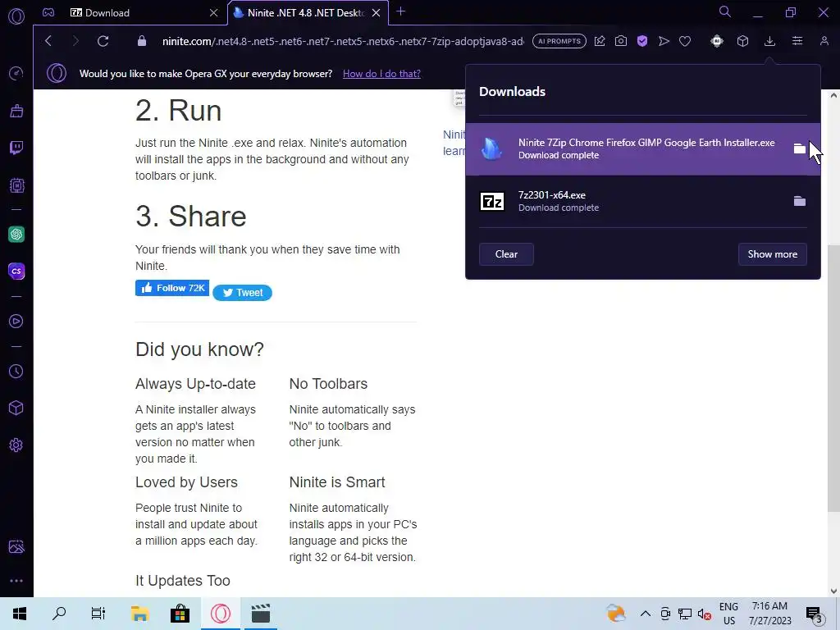Open Extensions cube in sidebar
840x630 pixels.
[16, 409]
